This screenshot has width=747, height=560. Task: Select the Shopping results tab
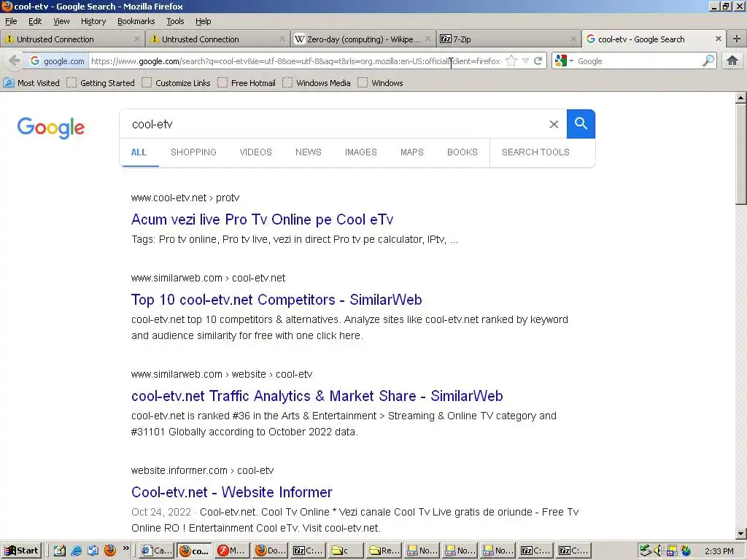click(x=193, y=152)
